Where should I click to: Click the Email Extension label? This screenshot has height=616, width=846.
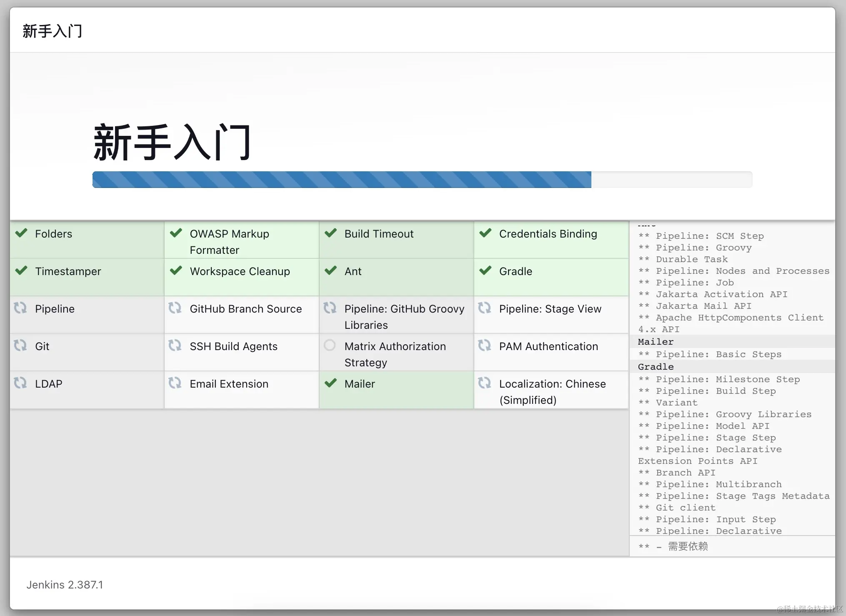pos(229,384)
